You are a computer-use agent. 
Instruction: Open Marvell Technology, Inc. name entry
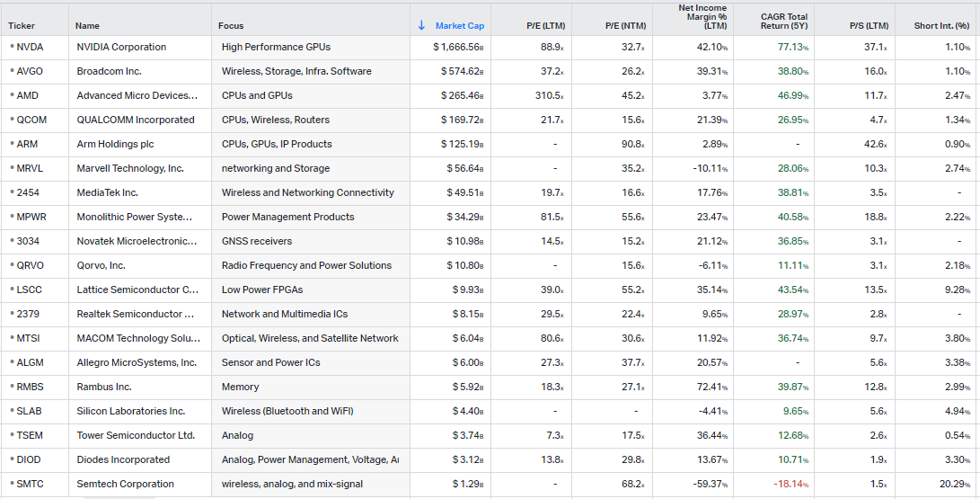coord(130,168)
